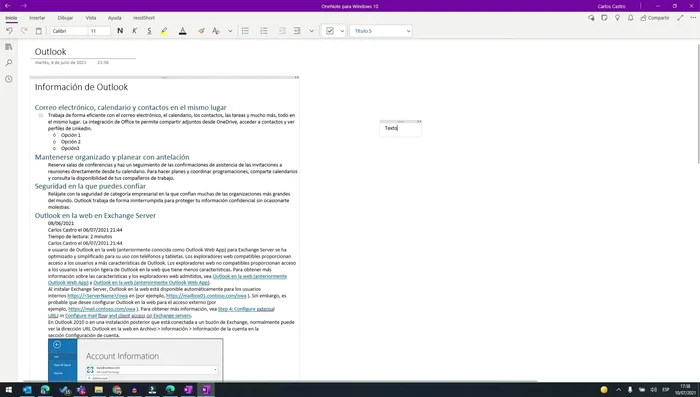Toggle bold (N) formatting
The image size is (700, 397).
click(120, 31)
